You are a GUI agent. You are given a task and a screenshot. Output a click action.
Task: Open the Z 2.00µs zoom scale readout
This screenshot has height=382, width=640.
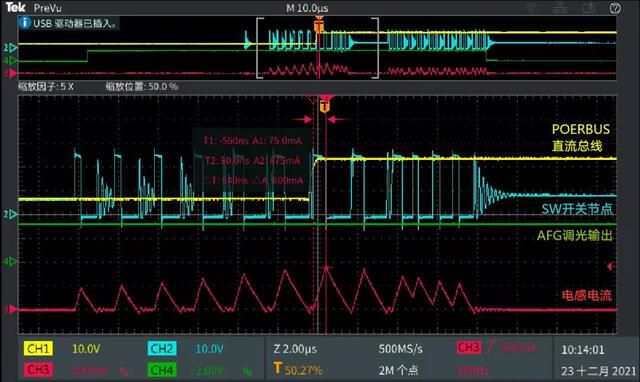pos(295,349)
